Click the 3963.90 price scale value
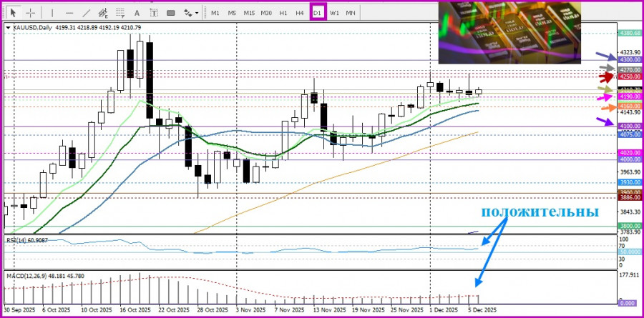The width and height of the screenshot is (644, 318). [630, 172]
